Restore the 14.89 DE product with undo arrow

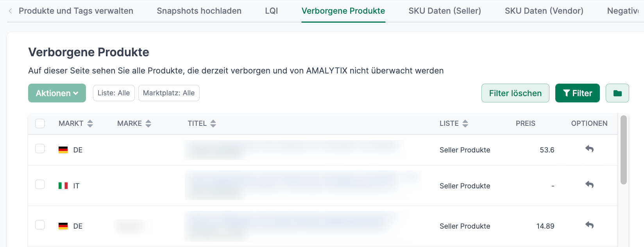[x=589, y=225]
